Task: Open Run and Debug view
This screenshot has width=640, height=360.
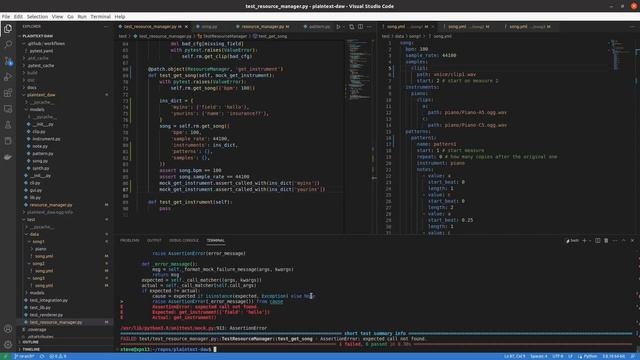Action: pyautogui.click(x=8, y=77)
